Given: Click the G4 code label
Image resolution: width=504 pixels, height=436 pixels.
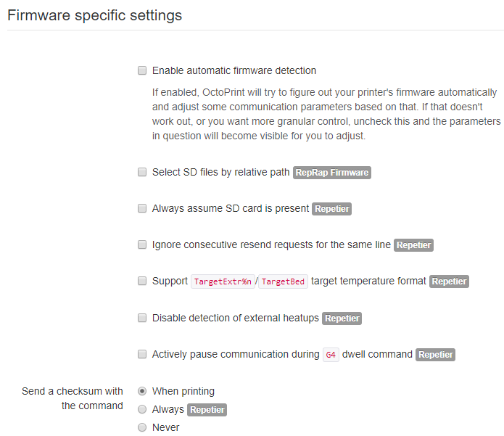Looking at the screenshot, I should (331, 355).
